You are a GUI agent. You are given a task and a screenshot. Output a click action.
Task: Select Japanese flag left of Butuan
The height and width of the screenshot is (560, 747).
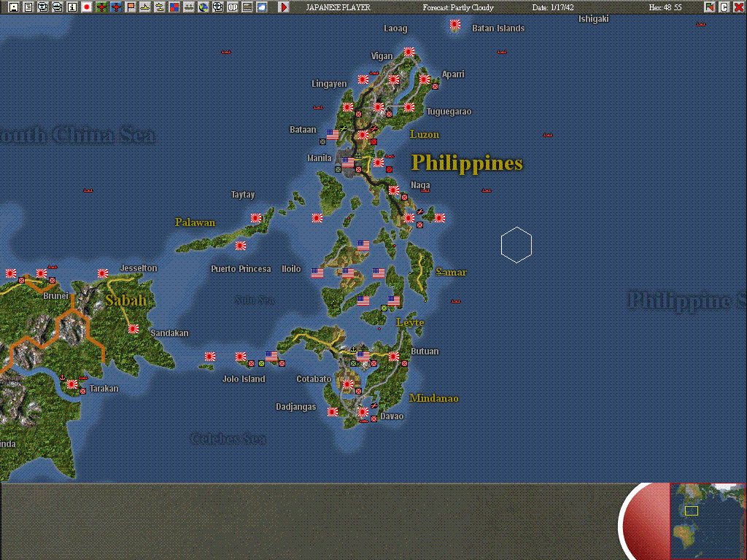pos(394,356)
